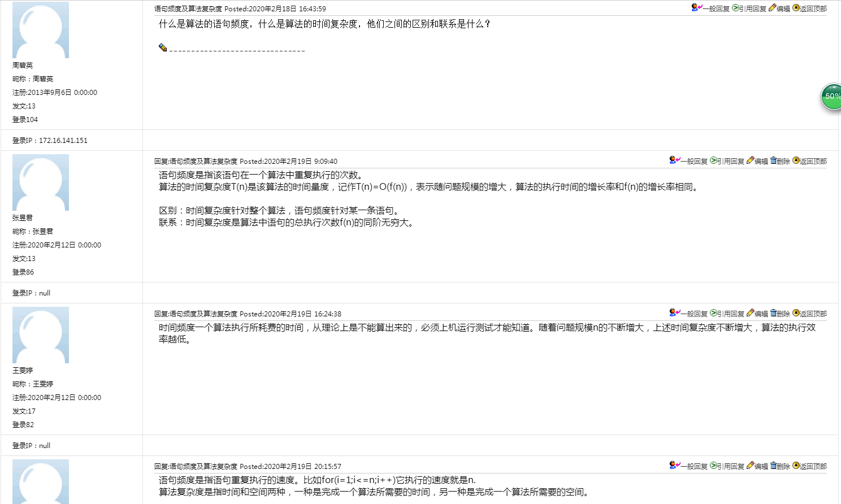Screen dimensions: 841x504
Task: Click 引用回复 icon on the 16:43:59 post
Action: (x=735, y=8)
